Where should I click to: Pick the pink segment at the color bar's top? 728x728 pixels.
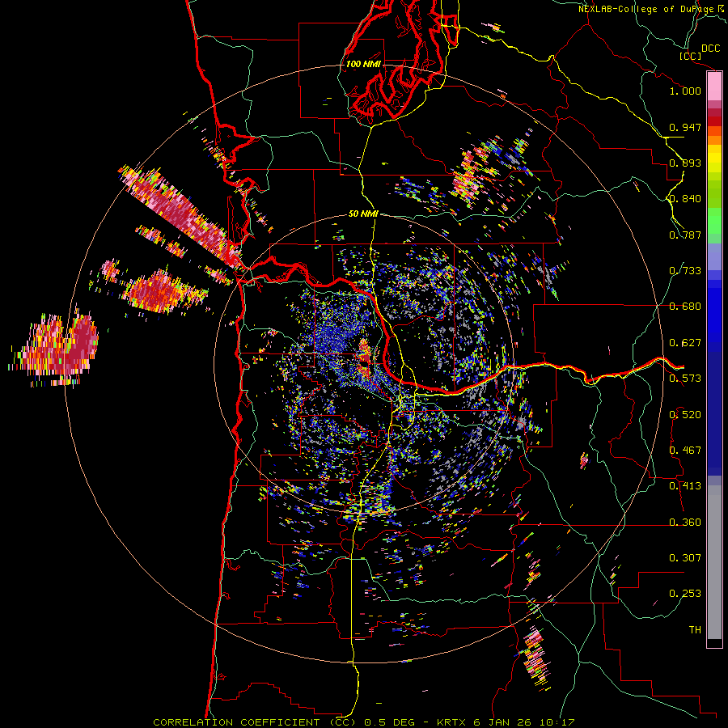[714, 86]
